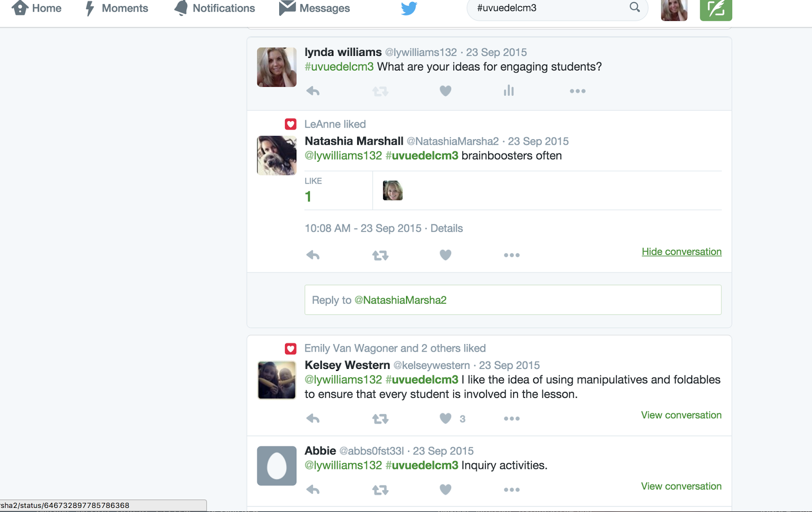The image size is (812, 512).
Task: Toggle like on Kelsey Western's tweet
Action: point(446,418)
